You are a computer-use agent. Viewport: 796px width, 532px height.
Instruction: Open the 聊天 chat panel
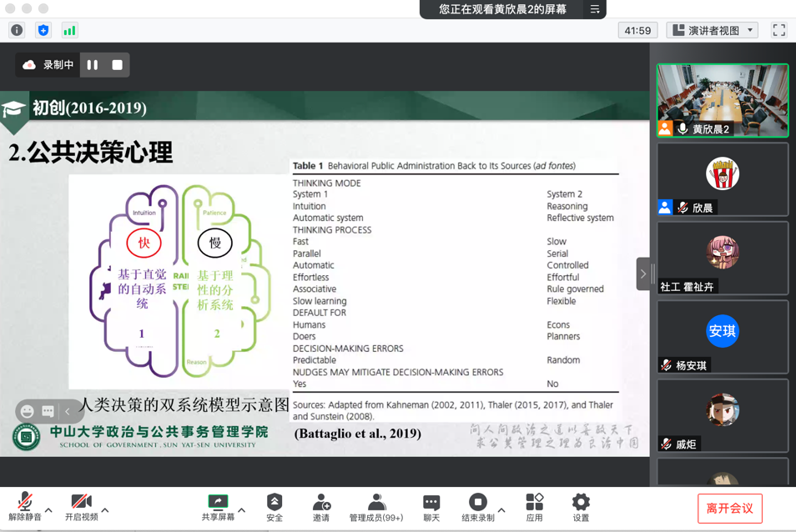pyautogui.click(x=431, y=506)
